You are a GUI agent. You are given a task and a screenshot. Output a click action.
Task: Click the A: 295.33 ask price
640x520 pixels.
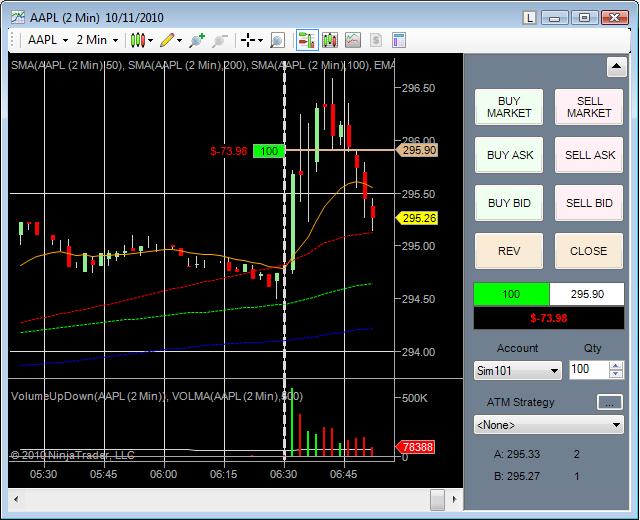point(517,454)
